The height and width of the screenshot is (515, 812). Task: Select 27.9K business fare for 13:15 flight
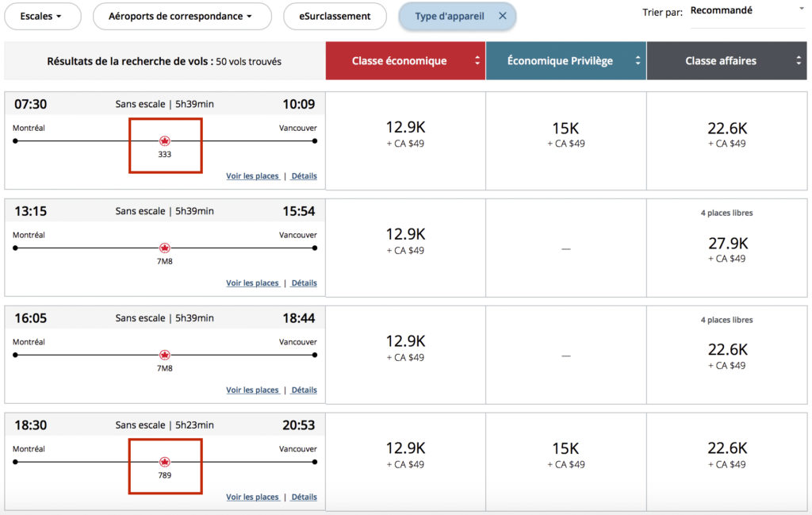coord(727,248)
